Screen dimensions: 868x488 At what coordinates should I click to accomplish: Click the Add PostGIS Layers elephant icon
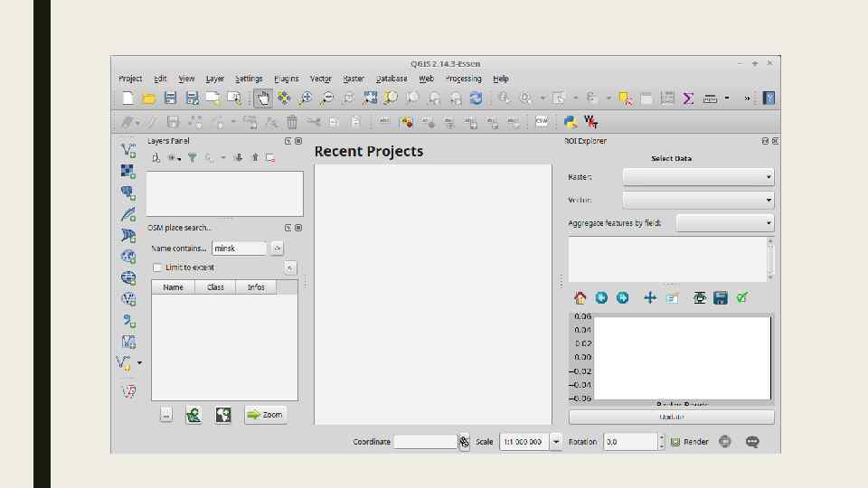[x=128, y=192]
